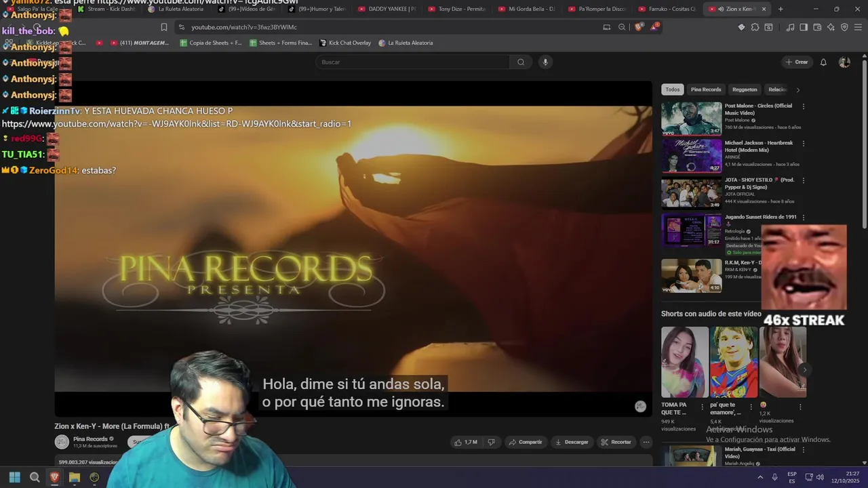Click the Descargar download button

[x=572, y=442]
